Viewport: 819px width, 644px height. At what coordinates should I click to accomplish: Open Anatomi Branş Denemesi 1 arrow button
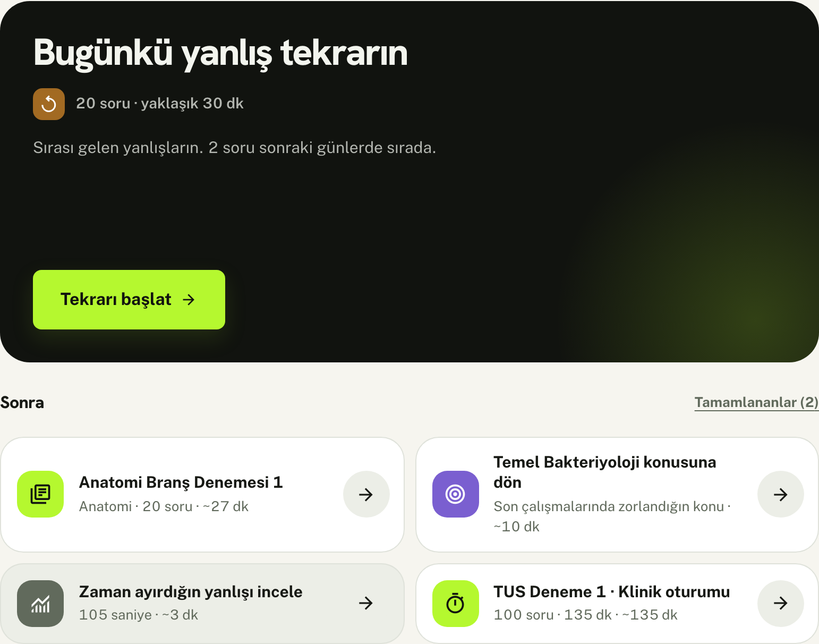(366, 494)
